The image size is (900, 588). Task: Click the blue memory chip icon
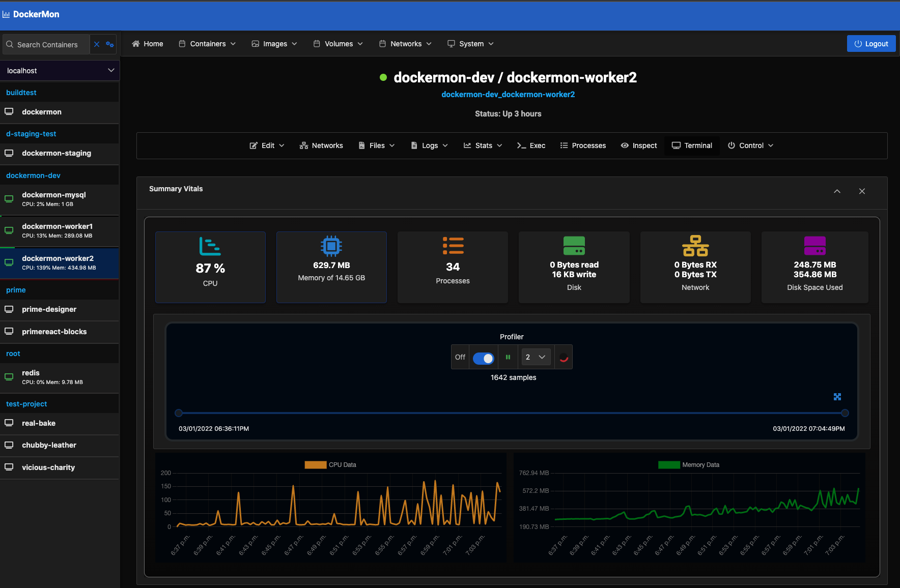[331, 246]
